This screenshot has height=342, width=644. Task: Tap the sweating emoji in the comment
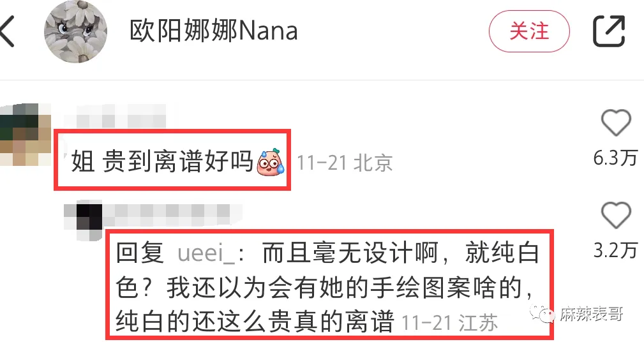click(270, 161)
